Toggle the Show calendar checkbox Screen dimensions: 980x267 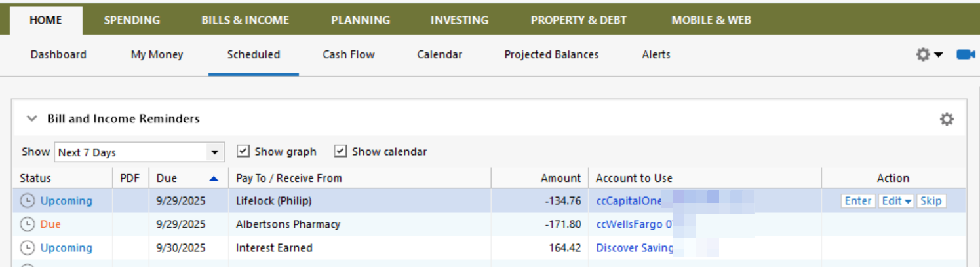(x=340, y=151)
